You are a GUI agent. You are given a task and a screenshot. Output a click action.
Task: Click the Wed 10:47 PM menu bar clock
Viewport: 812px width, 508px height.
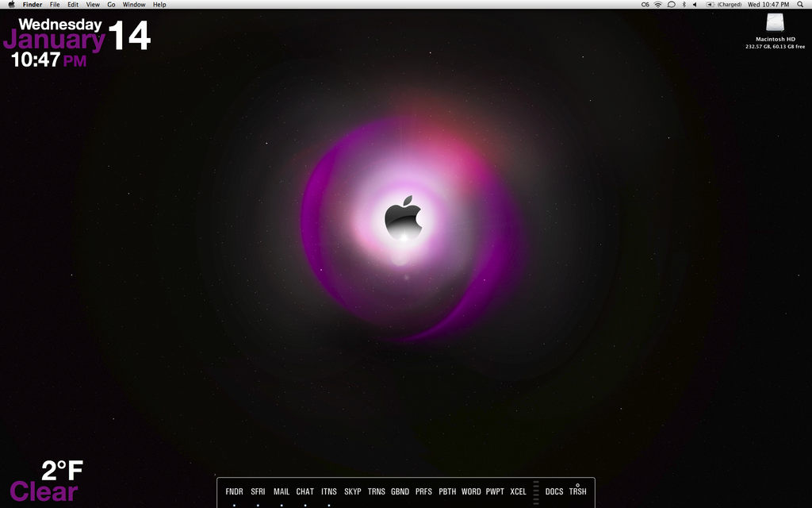coord(768,4)
